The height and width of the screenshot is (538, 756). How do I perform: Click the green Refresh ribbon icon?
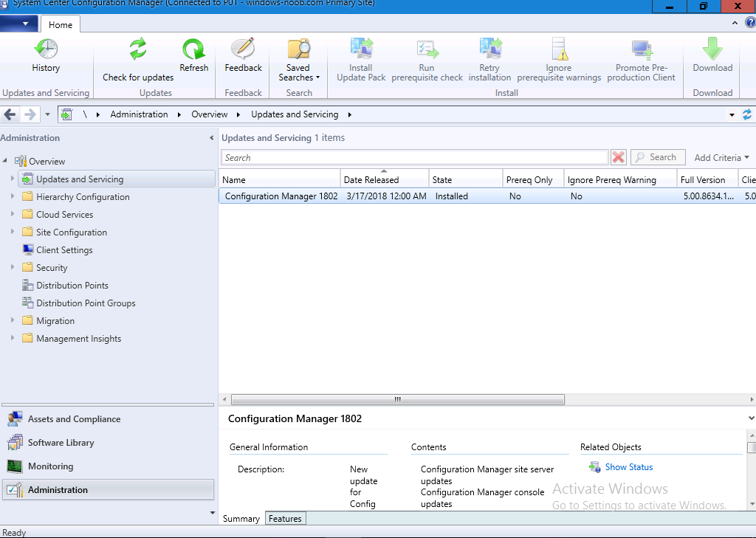click(194, 49)
